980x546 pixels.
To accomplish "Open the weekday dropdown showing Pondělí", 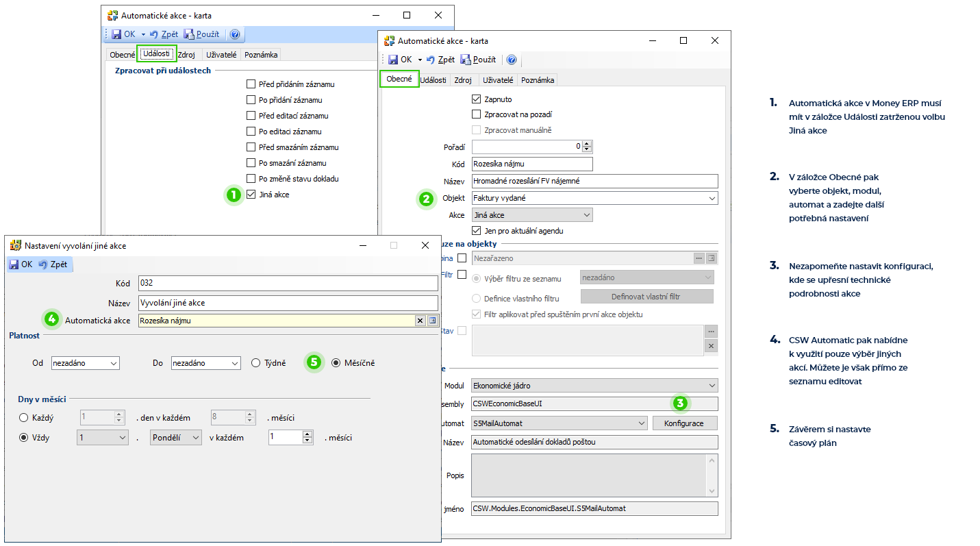I will (x=177, y=437).
